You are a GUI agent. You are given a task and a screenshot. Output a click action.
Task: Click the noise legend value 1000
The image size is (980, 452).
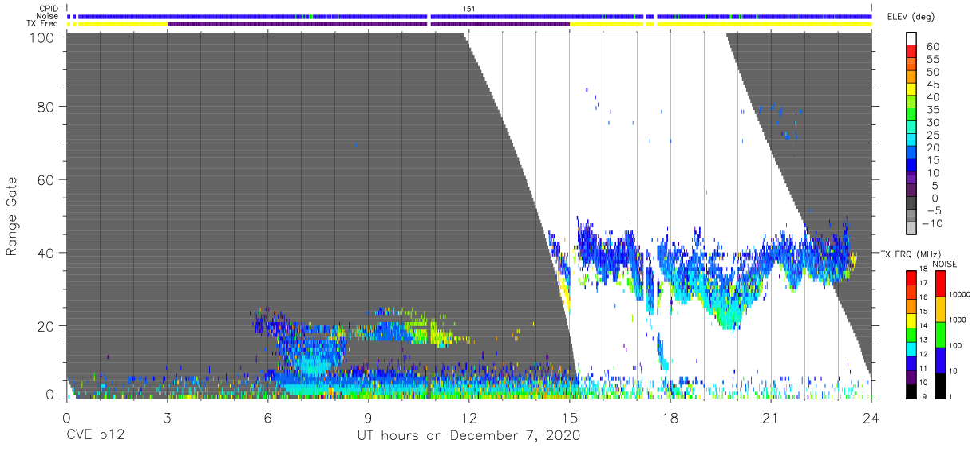tap(959, 320)
